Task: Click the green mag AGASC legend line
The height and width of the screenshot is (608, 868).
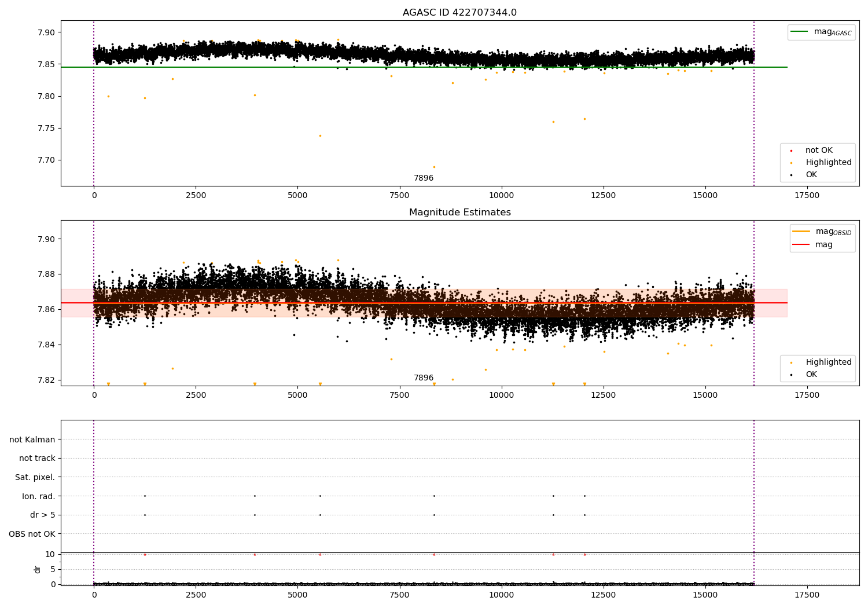Action: 800,32
